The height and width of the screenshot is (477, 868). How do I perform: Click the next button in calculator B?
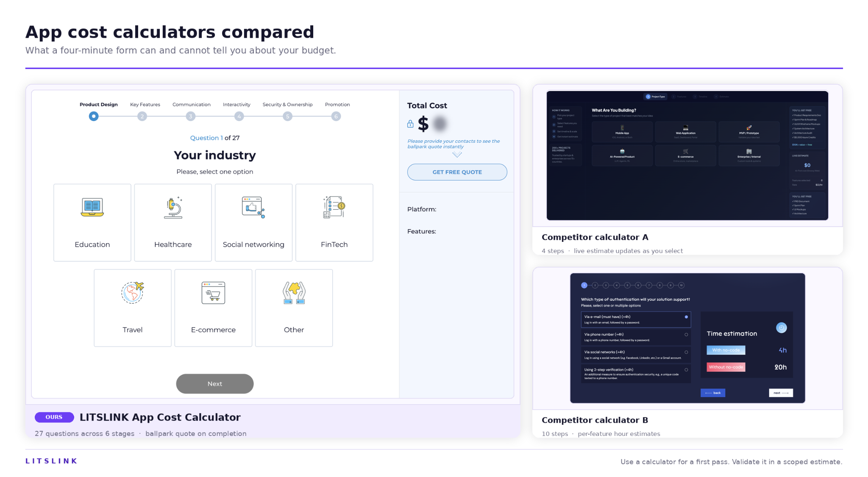coord(781,393)
